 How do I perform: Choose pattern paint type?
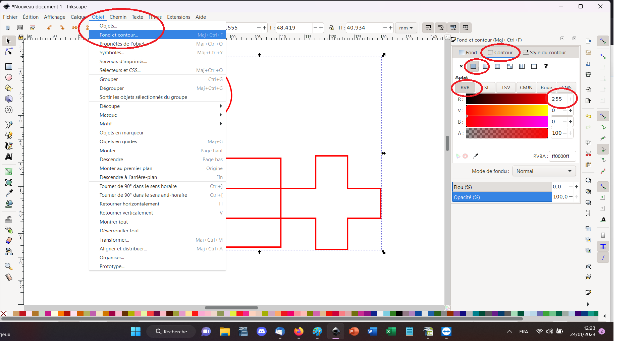click(522, 66)
